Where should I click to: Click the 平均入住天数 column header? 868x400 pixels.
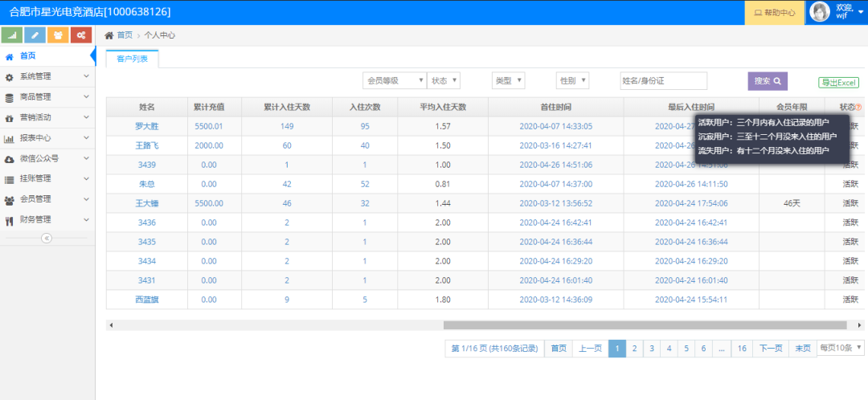click(x=443, y=108)
